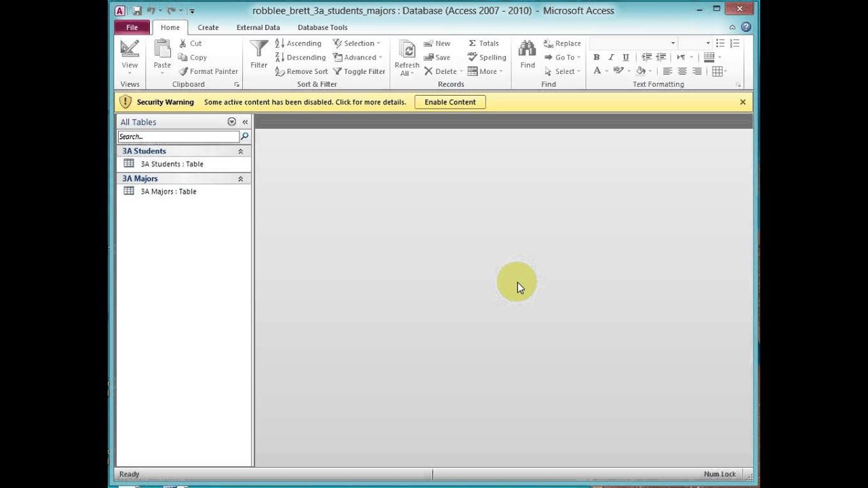
Task: Create a New record
Action: pos(437,43)
